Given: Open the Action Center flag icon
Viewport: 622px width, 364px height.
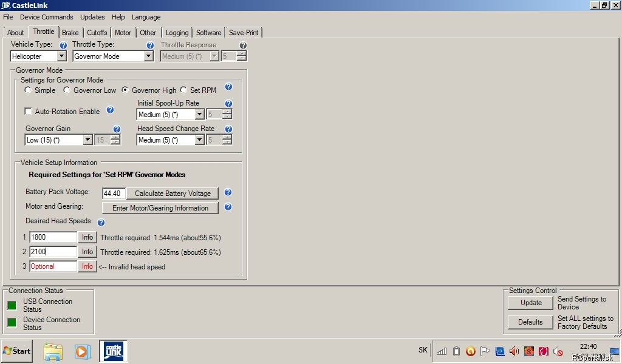Looking at the screenshot, I should pyautogui.click(x=485, y=351).
